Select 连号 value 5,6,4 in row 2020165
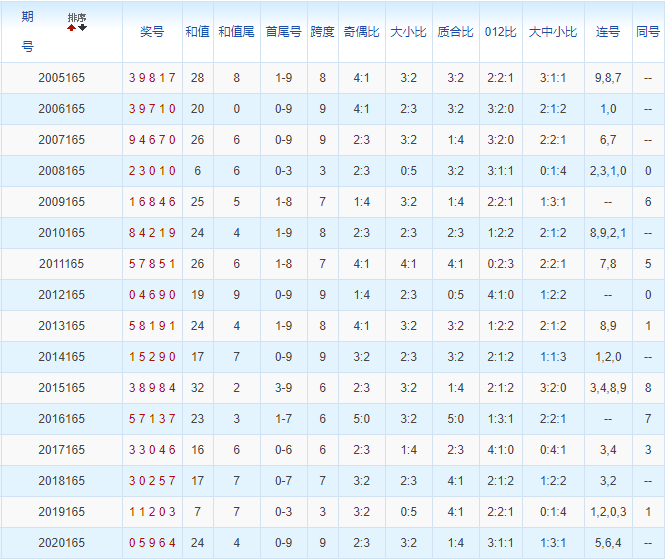 608,542
